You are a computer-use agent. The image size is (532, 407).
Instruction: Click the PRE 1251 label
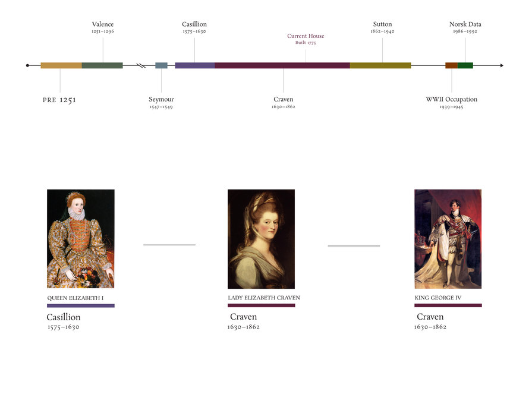(x=59, y=100)
